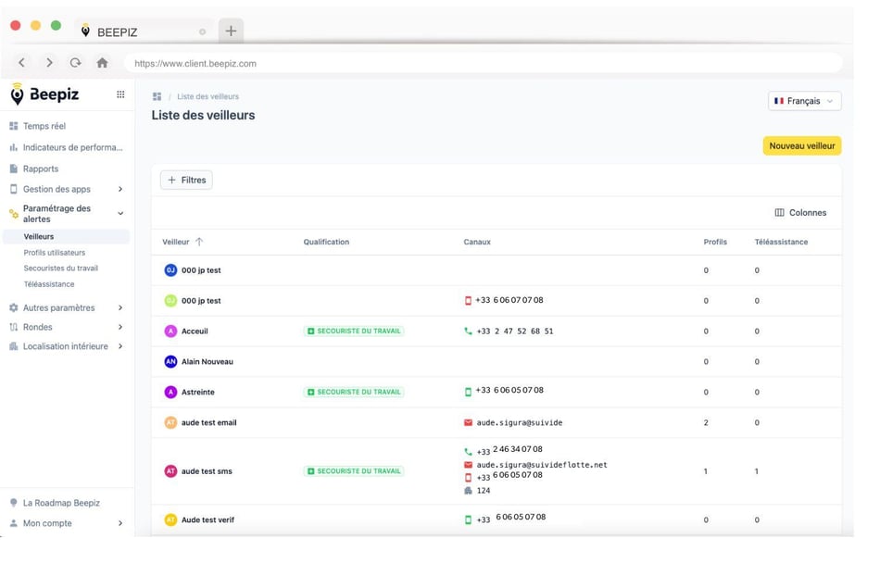Open Téléassistance sidebar sub-item
Image resolution: width=880 pixels, height=588 pixels.
pos(49,284)
